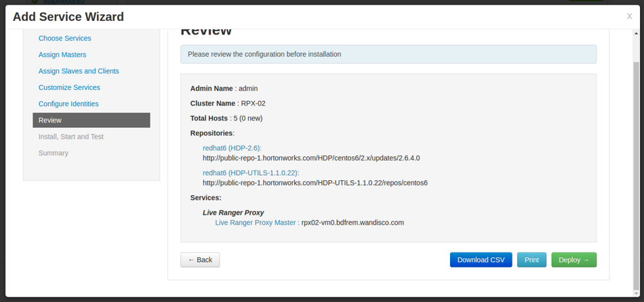Go to Choose Services step
The image size is (644, 302).
65,38
